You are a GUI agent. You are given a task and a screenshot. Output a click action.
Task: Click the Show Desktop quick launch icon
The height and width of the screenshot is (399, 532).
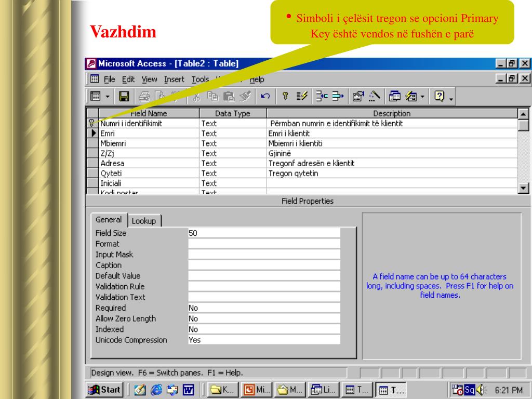coord(140,390)
